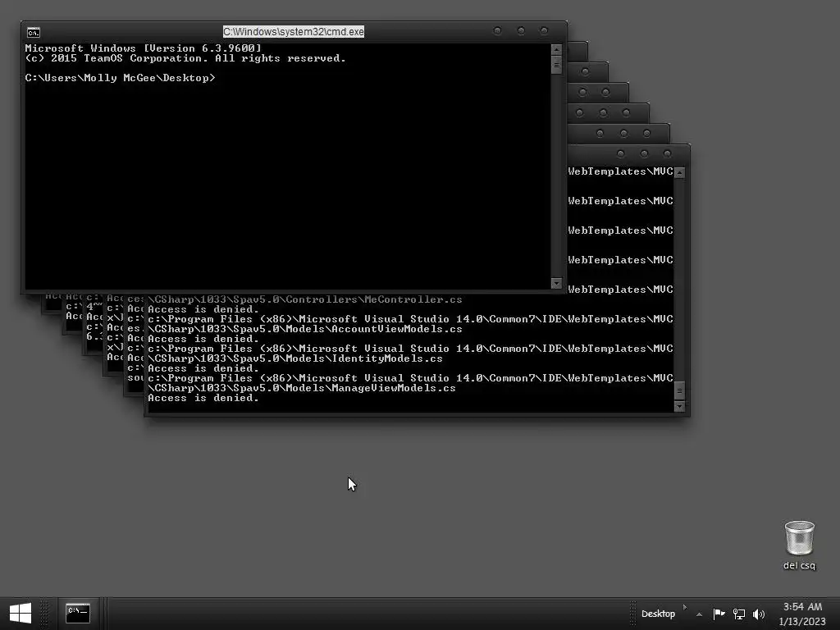The image size is (840, 630).
Task: Expand the Desktop toolbar chevron
Action: [x=685, y=608]
